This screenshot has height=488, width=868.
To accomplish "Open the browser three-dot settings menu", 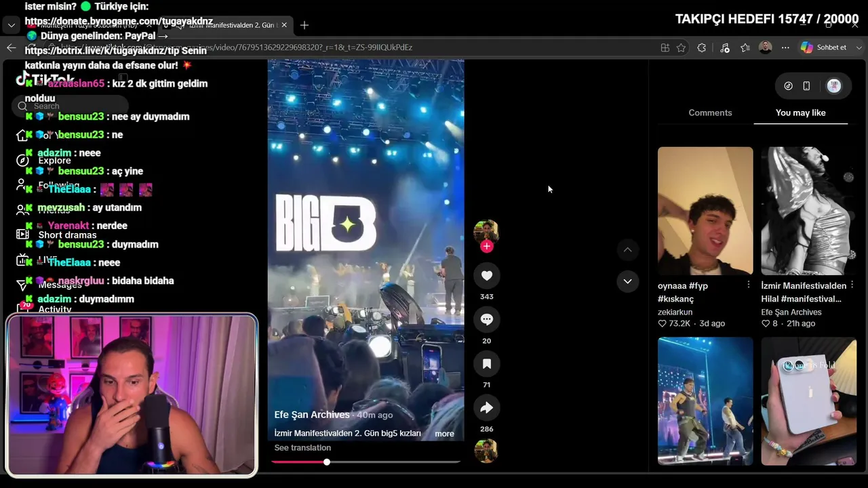I will 785,47.
